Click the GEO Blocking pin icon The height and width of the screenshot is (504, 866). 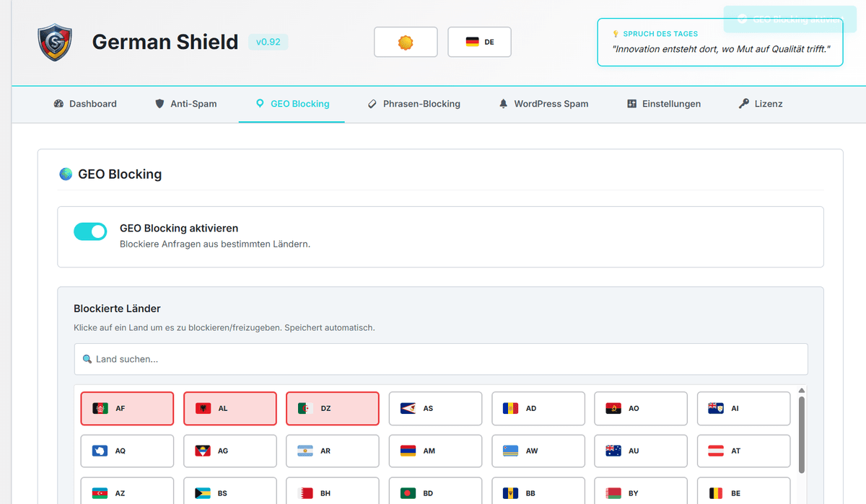click(x=261, y=104)
